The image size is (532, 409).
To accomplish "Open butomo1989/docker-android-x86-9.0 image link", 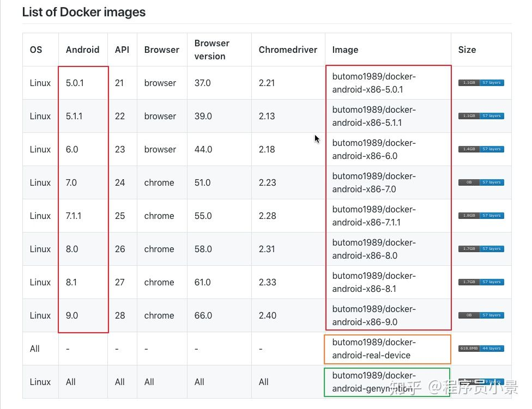I will (x=374, y=315).
